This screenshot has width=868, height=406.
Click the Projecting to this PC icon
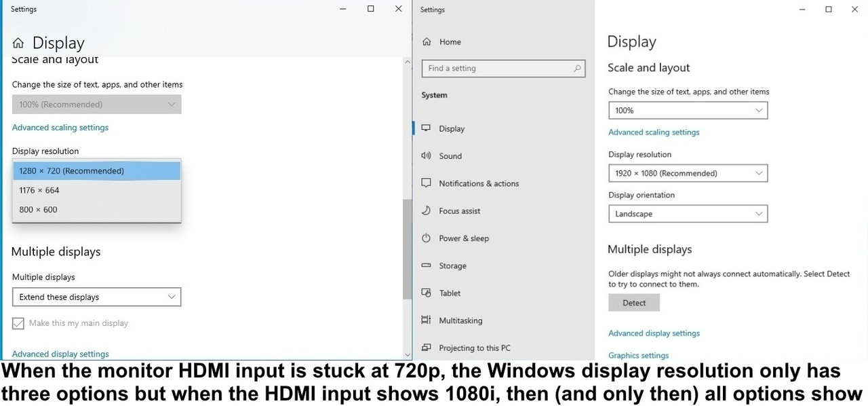(x=426, y=348)
